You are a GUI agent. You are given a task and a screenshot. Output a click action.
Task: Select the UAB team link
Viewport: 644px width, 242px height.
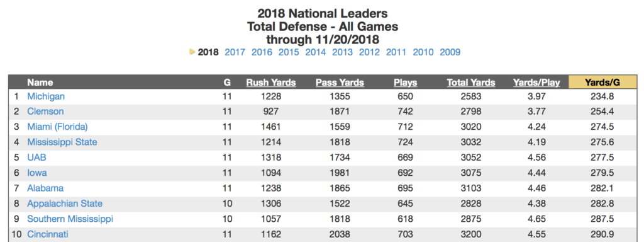coord(34,157)
